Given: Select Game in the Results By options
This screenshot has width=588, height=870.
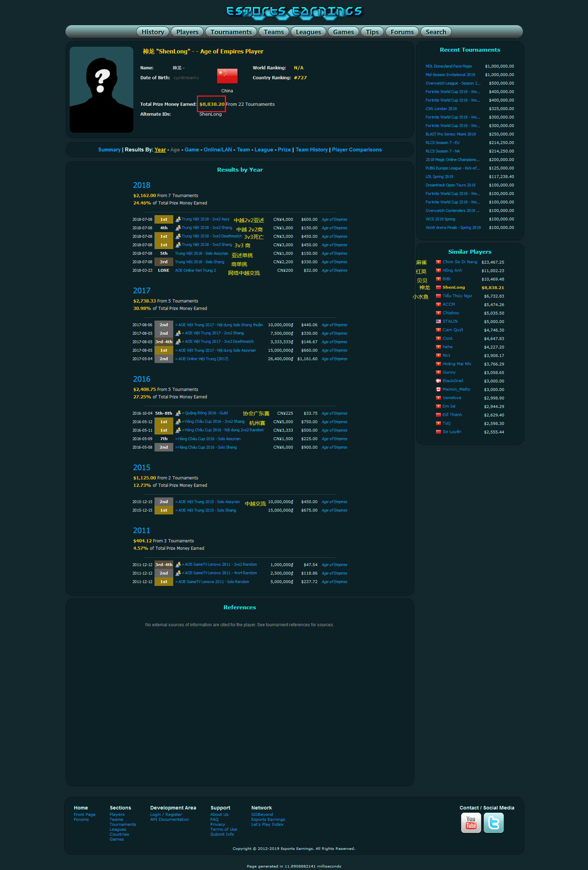Looking at the screenshot, I should pos(192,149).
